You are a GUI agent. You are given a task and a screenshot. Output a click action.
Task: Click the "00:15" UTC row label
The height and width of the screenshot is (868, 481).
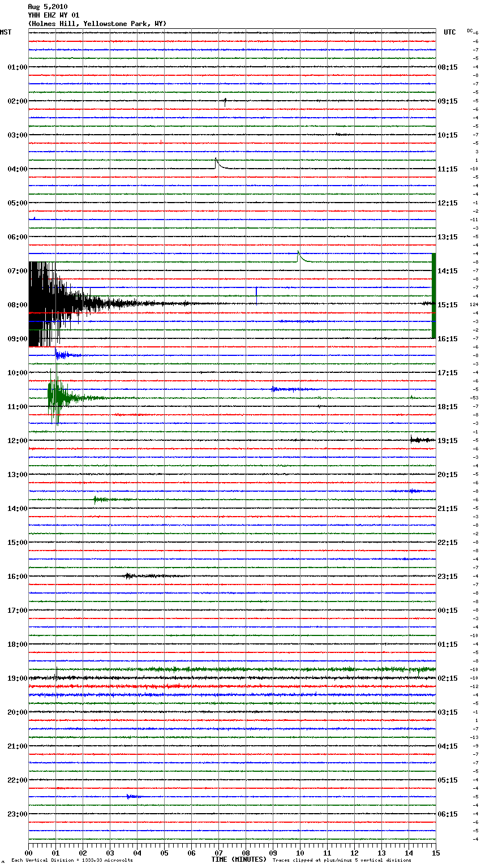[x=448, y=611]
